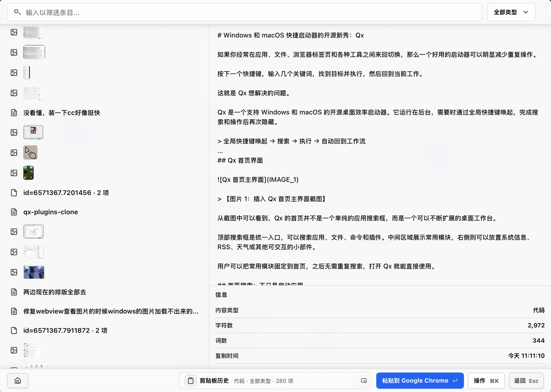
Task: Focus the 输入以筛选条目 search field
Action: (x=245, y=12)
